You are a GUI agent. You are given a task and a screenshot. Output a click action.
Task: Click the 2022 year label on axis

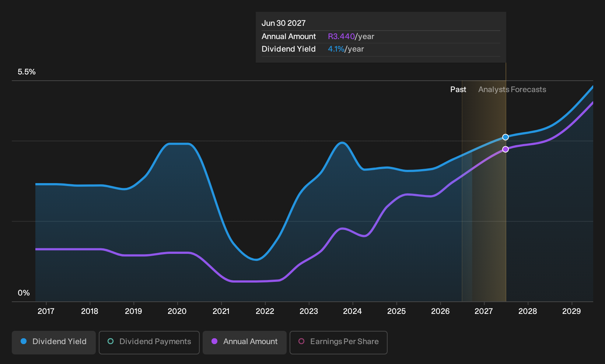point(265,311)
